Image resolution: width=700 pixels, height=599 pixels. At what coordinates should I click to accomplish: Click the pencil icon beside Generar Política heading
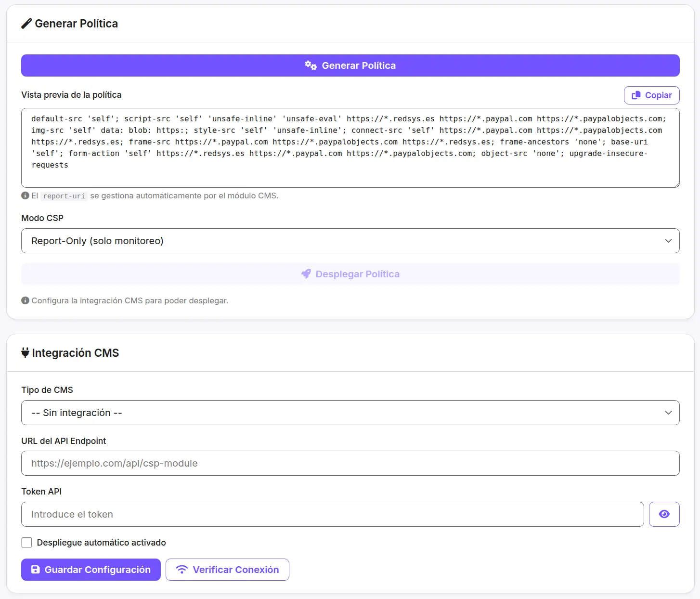pyautogui.click(x=26, y=24)
